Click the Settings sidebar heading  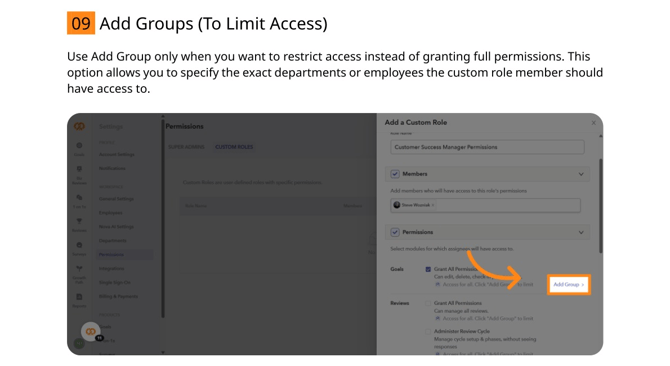(111, 127)
